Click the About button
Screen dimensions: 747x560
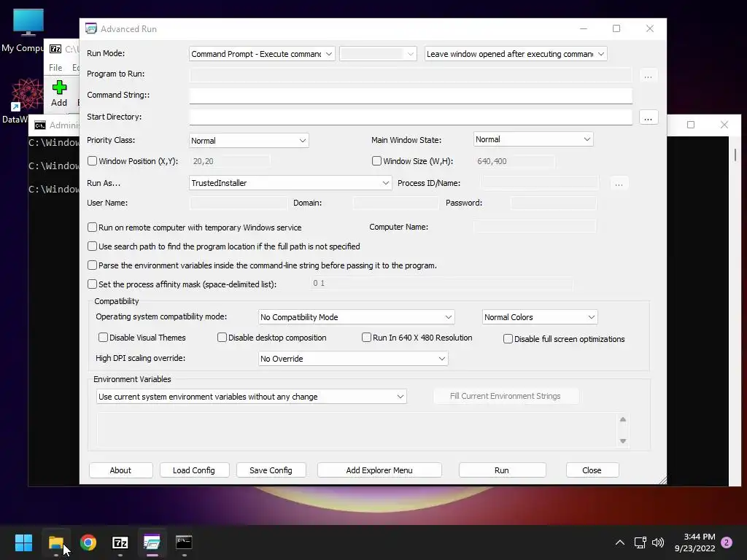tap(120, 470)
